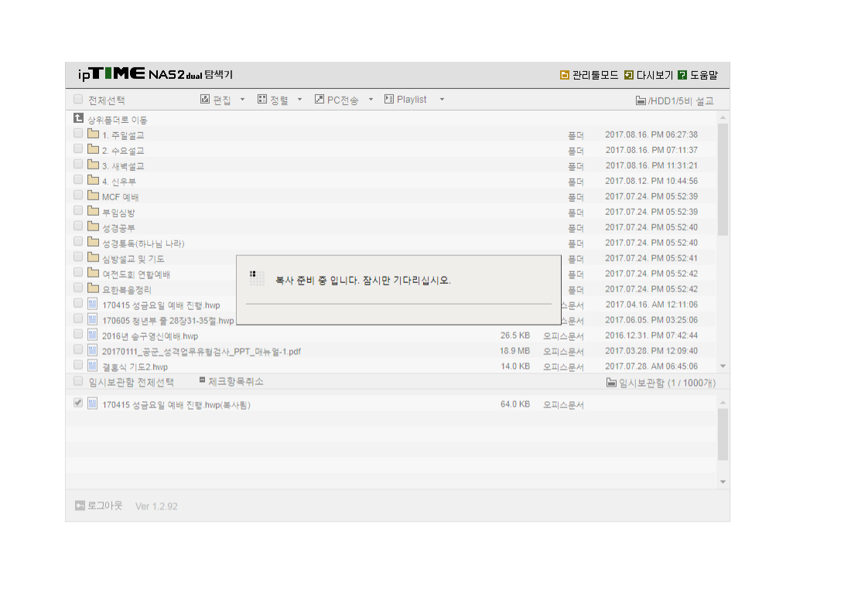The height and width of the screenshot is (613, 868).
Task: Click the 임시보관함 (1 / 1000개) label
Action: [x=667, y=383]
